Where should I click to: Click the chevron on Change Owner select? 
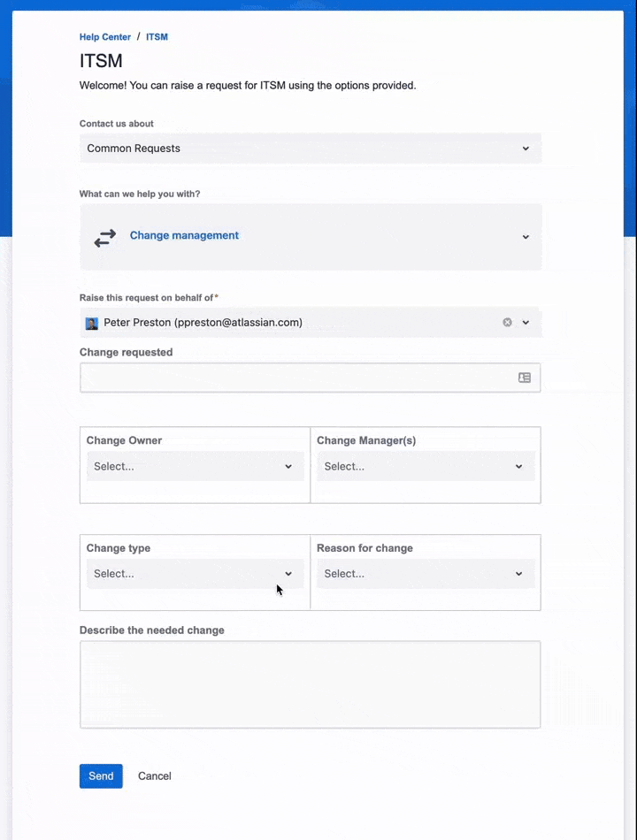pos(288,466)
